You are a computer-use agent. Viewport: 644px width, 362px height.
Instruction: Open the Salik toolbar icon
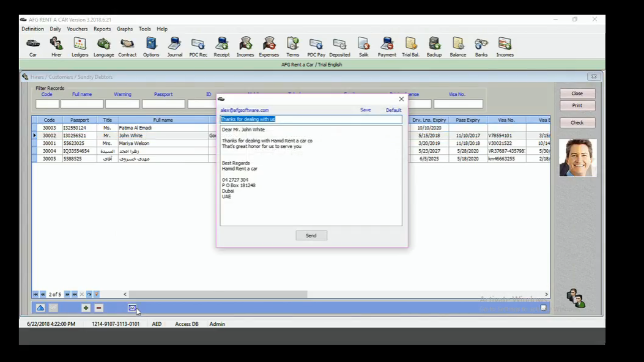pos(363,47)
